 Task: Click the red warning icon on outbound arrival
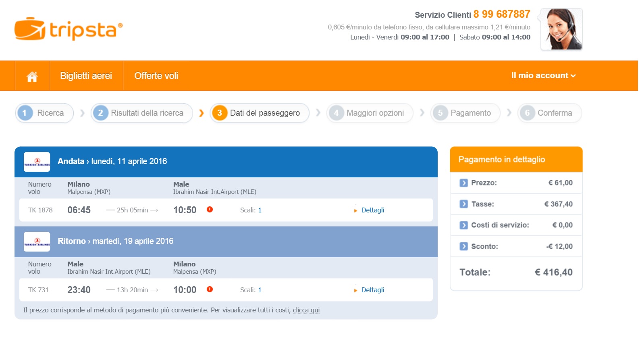[210, 209]
